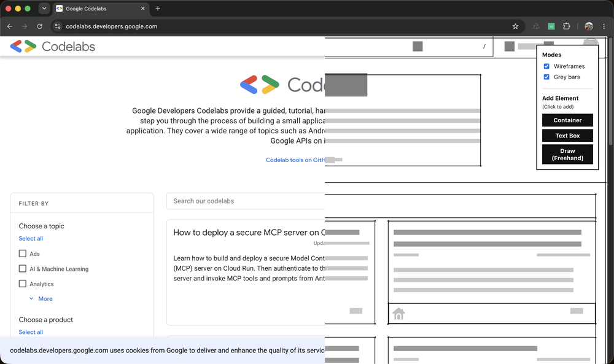The height and width of the screenshot is (364, 614).
Task: Open the site information icon in the address bar
Action: [x=58, y=26]
